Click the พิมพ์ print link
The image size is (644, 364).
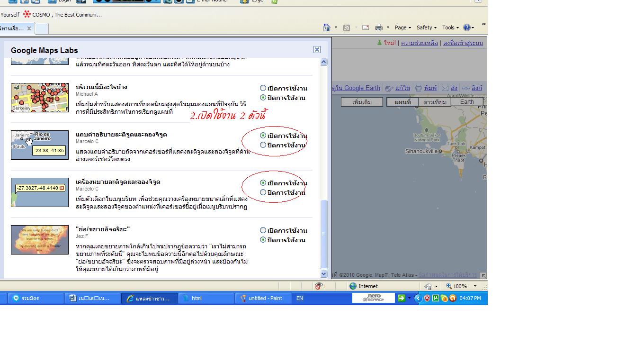click(x=430, y=88)
